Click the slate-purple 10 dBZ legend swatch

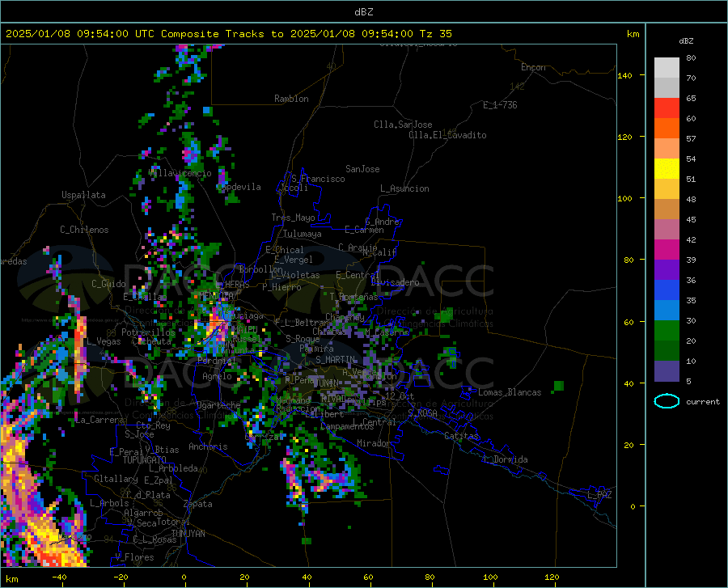tap(667, 370)
